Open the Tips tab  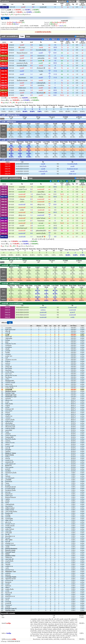point(4,18)
